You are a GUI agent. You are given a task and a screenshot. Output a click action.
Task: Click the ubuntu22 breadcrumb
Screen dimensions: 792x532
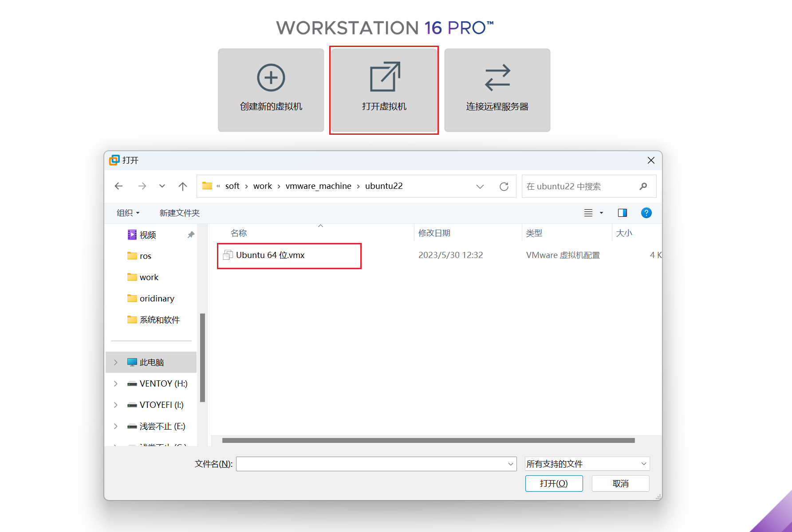point(384,186)
